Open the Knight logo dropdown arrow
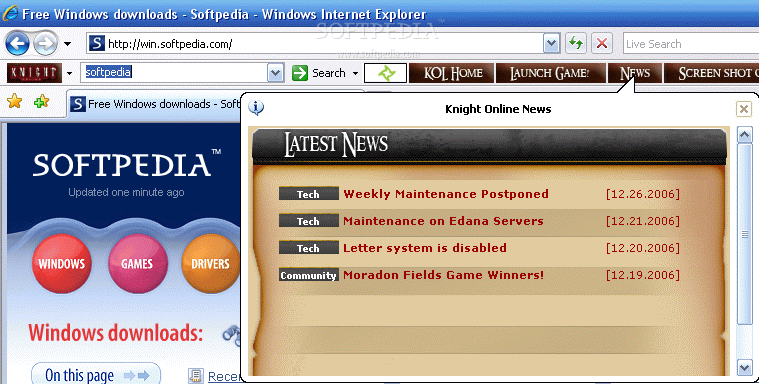759x384 pixels. click(x=69, y=73)
